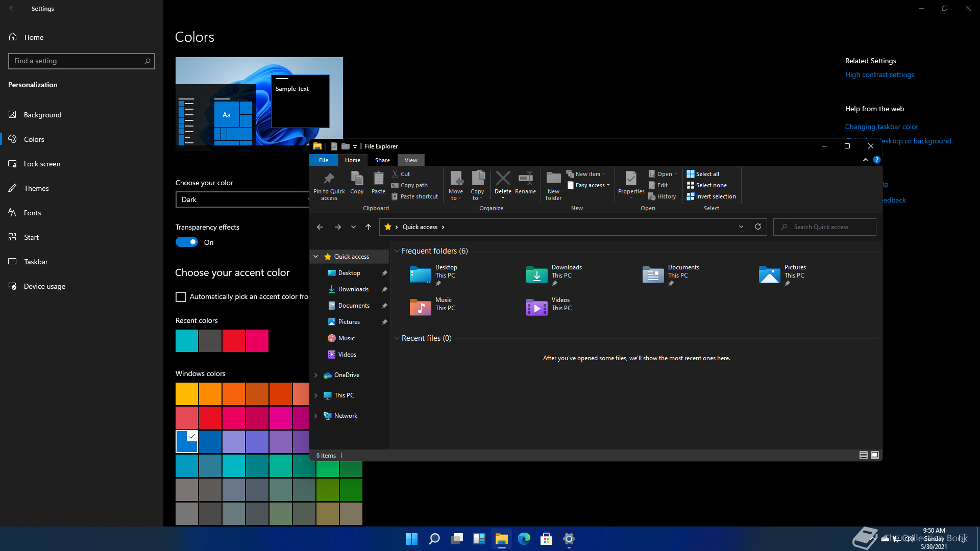Click Paste shortcut in ribbon
The height and width of the screenshot is (551, 980).
pyautogui.click(x=414, y=196)
